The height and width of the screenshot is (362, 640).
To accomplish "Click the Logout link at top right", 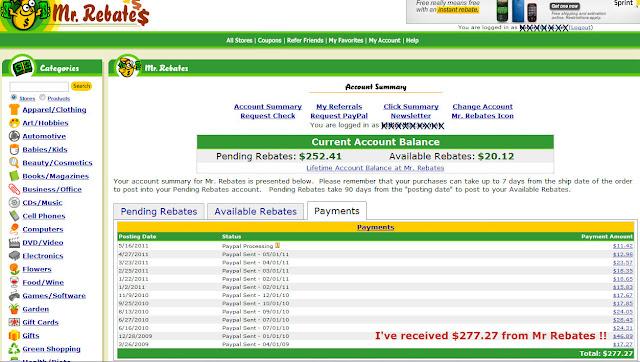I will click(581, 27).
